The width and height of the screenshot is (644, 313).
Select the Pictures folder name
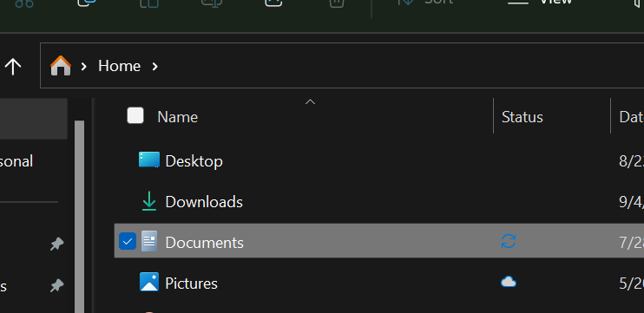(192, 284)
